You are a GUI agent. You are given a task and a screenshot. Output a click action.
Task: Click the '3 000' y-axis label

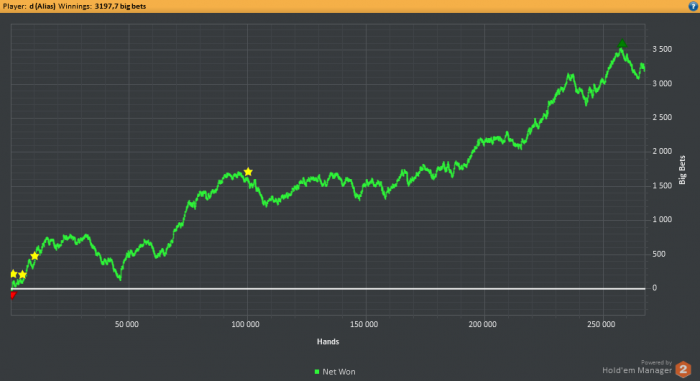[662, 84]
